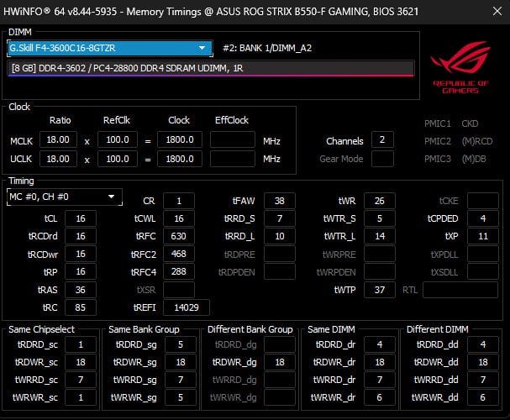Image resolution: width=510 pixels, height=420 pixels.
Task: Click the tWTR_S value 5
Action: pos(380,218)
